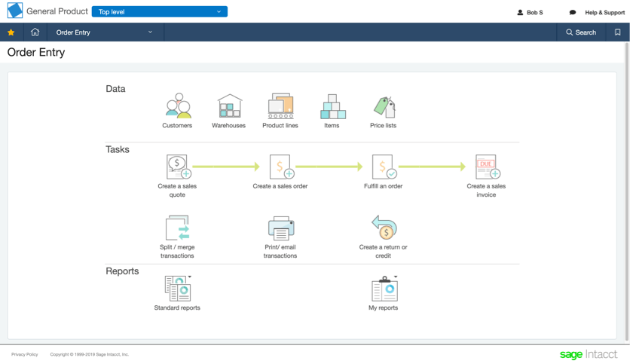Start Create a sales quote task
The width and height of the screenshot is (630, 364).
point(179,167)
